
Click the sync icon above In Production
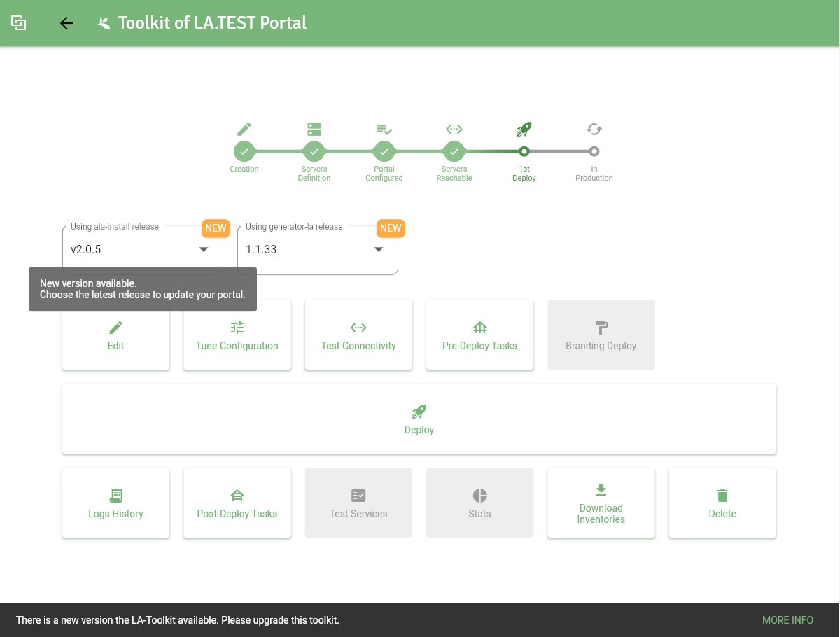tap(594, 129)
